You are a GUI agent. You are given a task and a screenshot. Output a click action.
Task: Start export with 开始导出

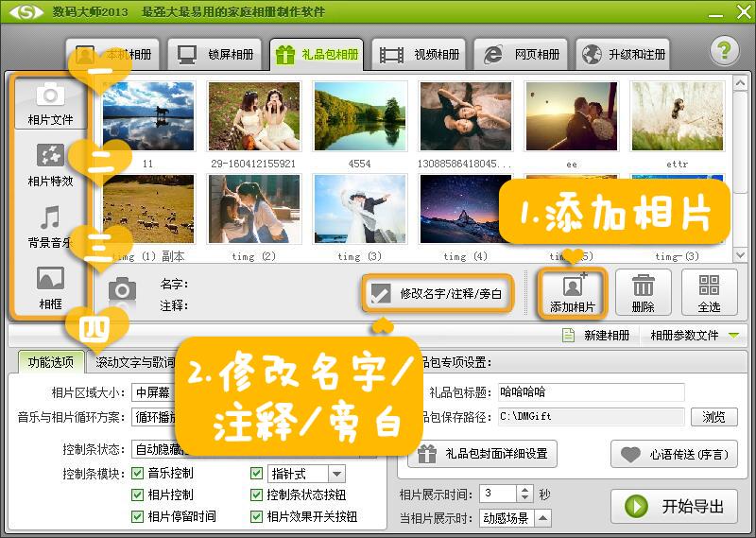click(674, 506)
